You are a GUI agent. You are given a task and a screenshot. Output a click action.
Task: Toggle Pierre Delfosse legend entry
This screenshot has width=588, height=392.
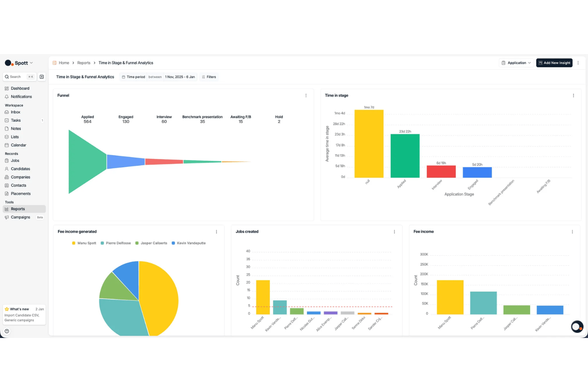coord(116,243)
